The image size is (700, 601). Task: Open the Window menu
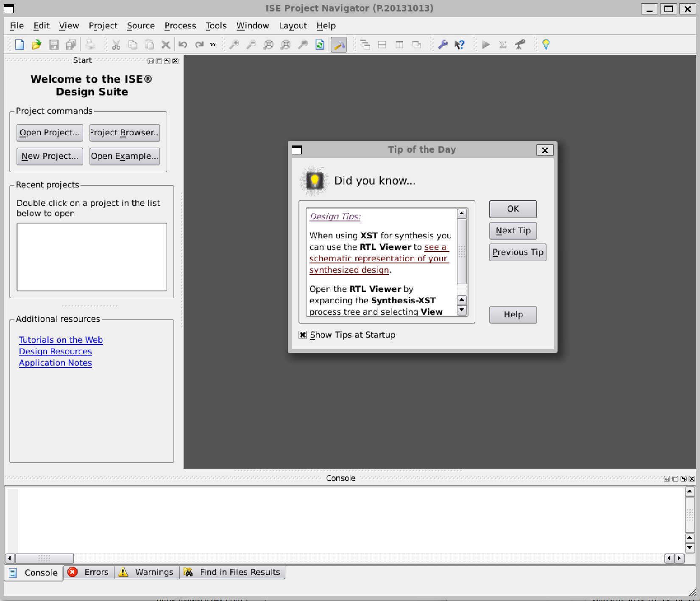point(253,25)
